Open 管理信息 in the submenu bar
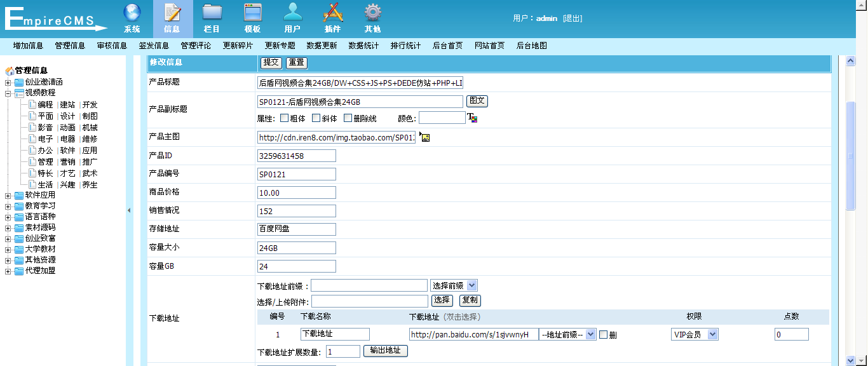 point(70,46)
